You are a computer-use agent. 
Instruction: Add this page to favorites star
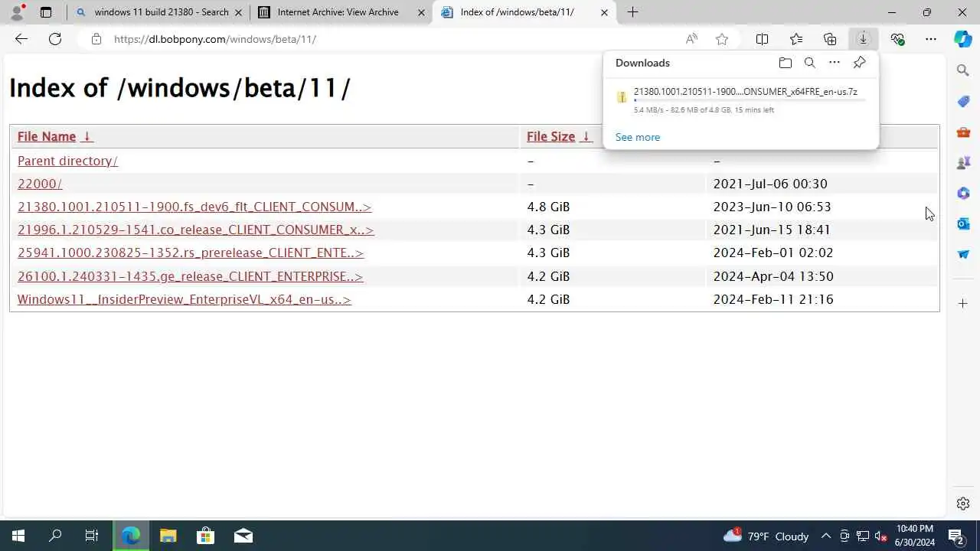721,39
